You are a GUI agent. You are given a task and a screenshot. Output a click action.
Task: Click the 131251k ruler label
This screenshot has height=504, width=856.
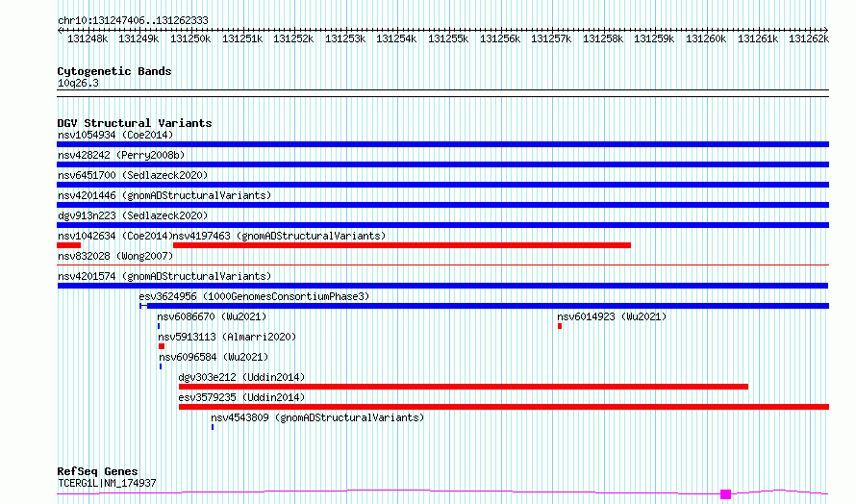pos(242,38)
